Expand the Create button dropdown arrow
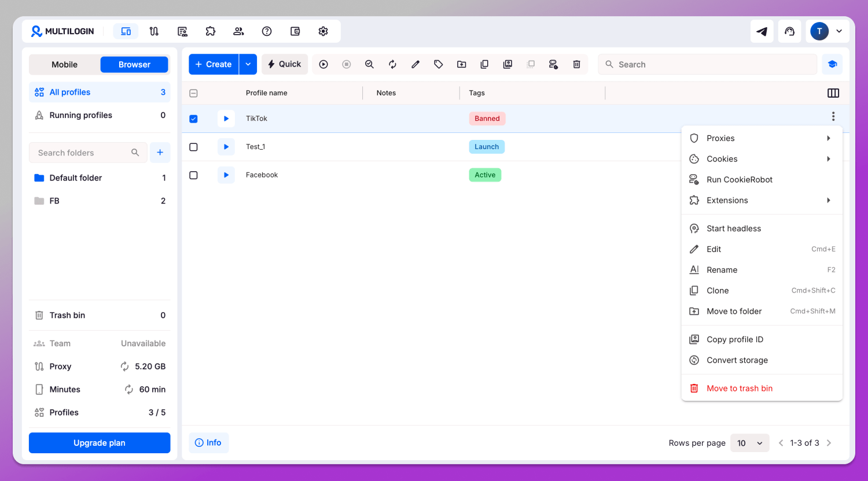Screen dimensions: 868x481 click(248, 64)
